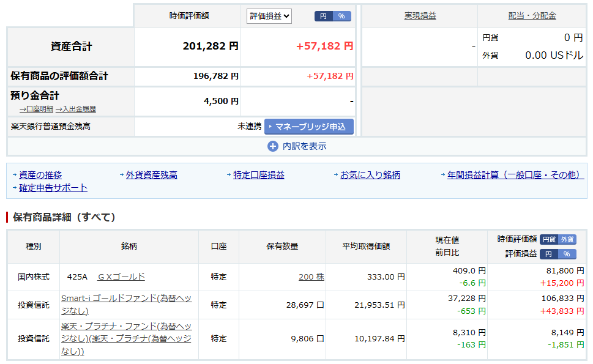593x364 pixels.
Task: Select % for 評価損益 in holdings table
Action: 567,254
